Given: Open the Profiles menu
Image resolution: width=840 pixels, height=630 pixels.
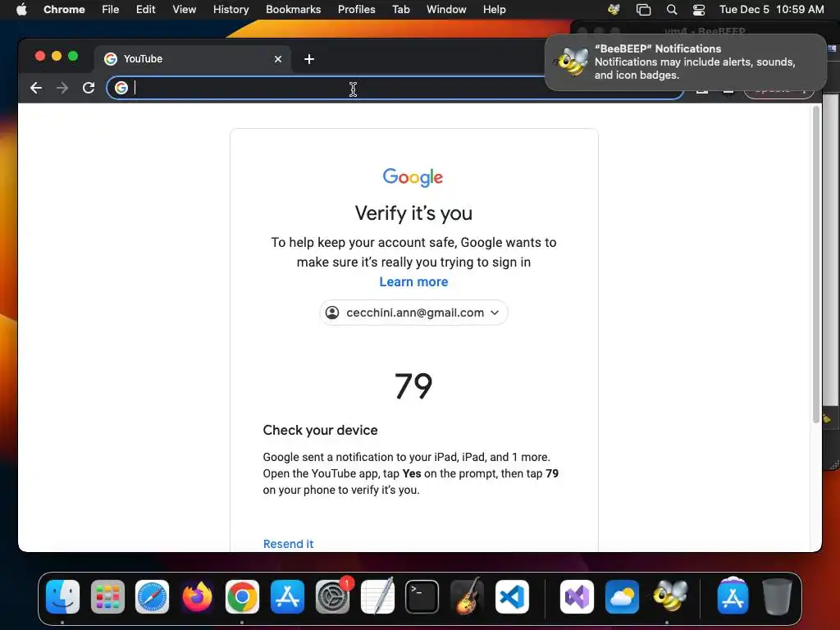Looking at the screenshot, I should coord(356,9).
